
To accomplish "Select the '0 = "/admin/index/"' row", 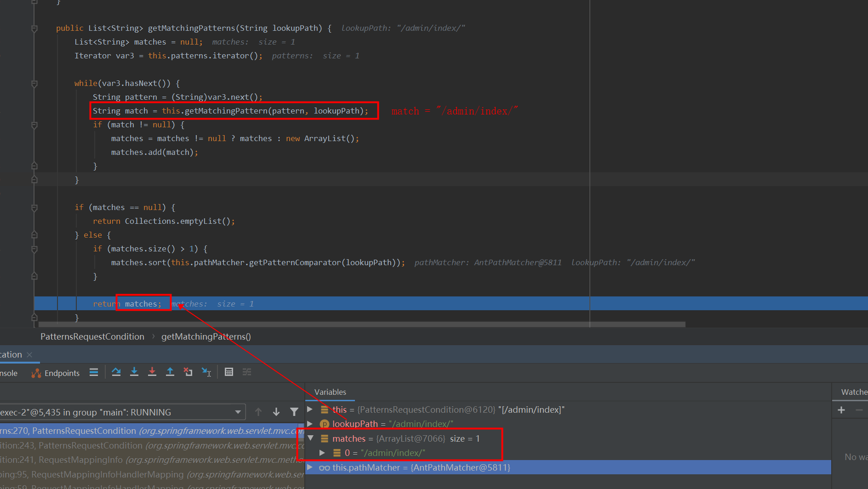I will (x=568, y=453).
